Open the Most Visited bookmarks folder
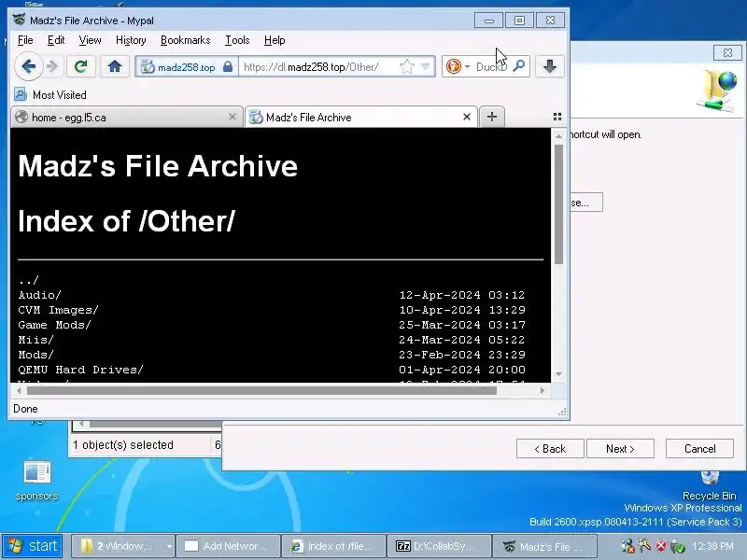The height and width of the screenshot is (560, 747). point(50,95)
